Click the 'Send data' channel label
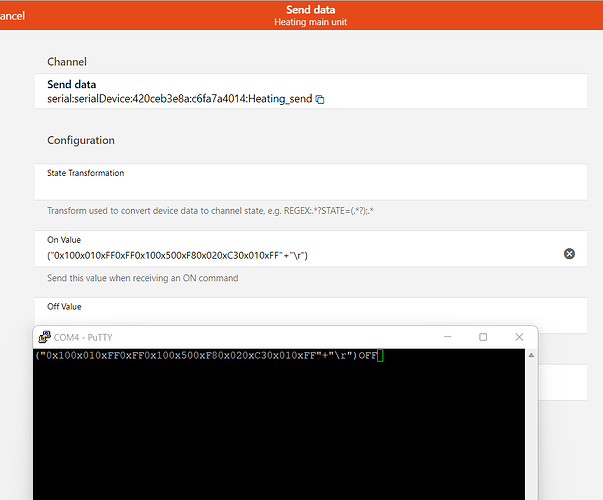The height and width of the screenshot is (500, 603). pos(72,84)
